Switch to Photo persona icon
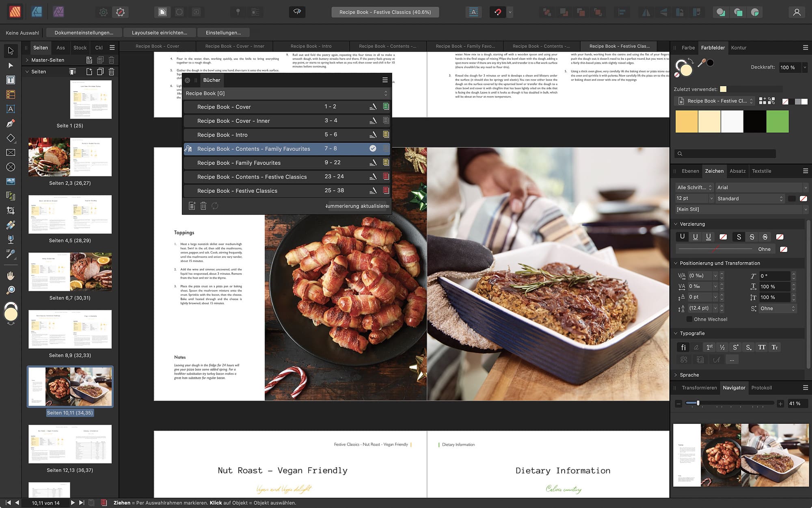Screen dimensions: 812x508 [x=58, y=12]
